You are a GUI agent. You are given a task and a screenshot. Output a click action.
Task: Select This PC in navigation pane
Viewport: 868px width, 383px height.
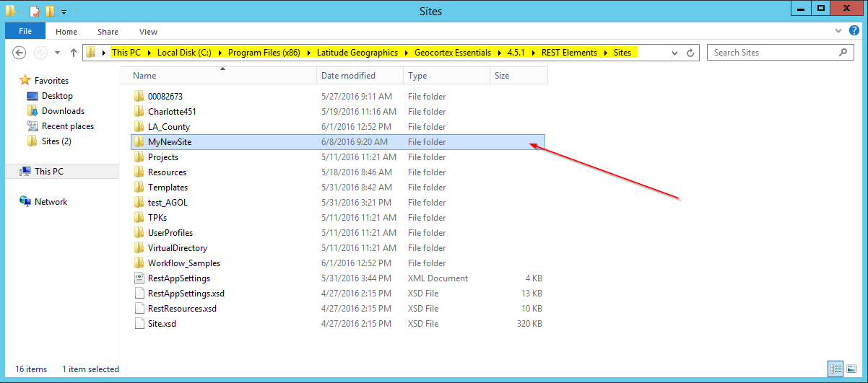click(48, 172)
